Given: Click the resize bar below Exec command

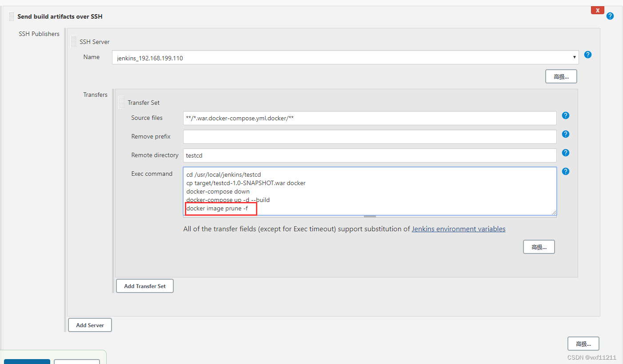Looking at the screenshot, I should [x=370, y=217].
